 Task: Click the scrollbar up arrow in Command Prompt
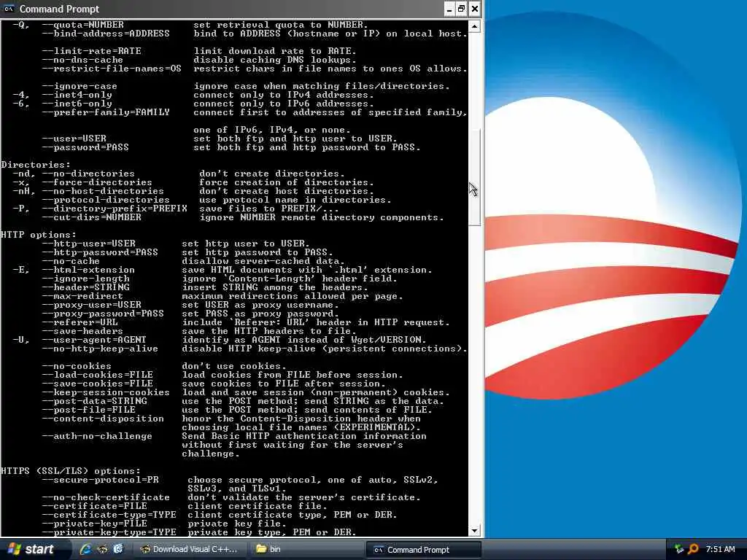pos(474,26)
